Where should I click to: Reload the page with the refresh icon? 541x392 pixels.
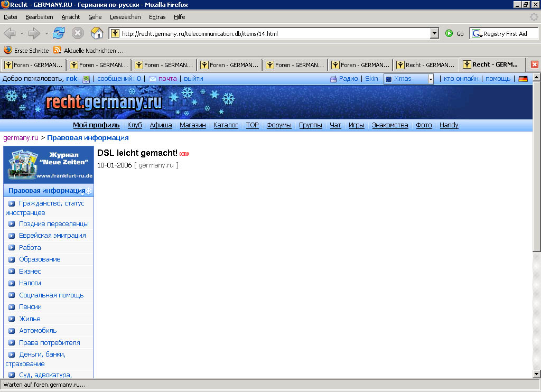[x=59, y=33]
